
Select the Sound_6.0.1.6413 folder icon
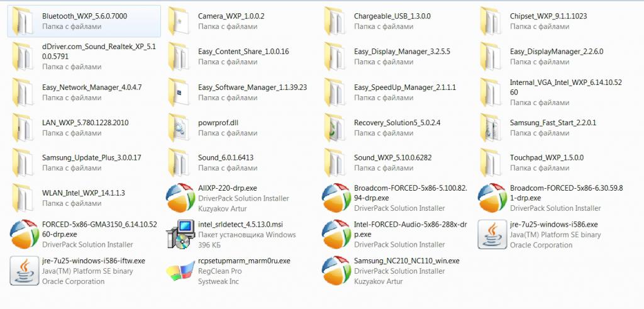coord(178,162)
